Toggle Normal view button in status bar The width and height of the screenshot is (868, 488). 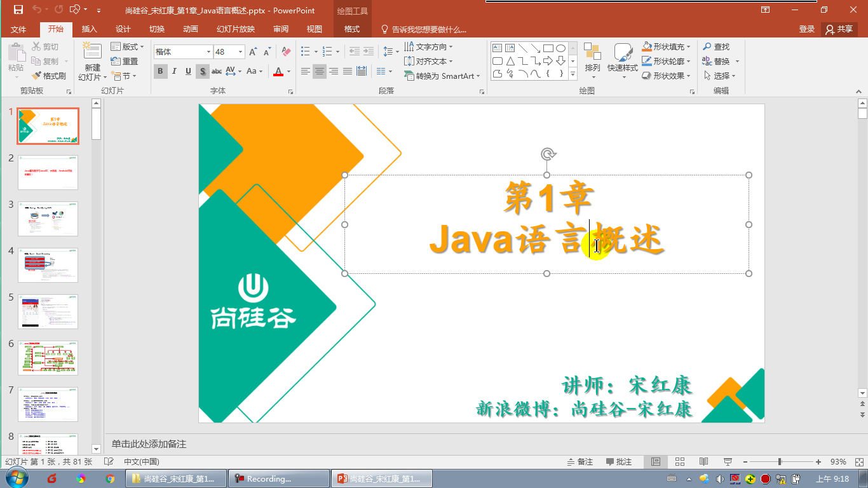point(656,462)
